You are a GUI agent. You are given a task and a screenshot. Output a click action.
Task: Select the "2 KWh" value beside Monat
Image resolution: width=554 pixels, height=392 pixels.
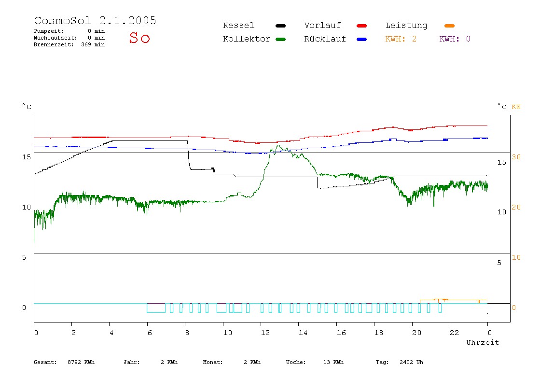[x=252, y=362]
